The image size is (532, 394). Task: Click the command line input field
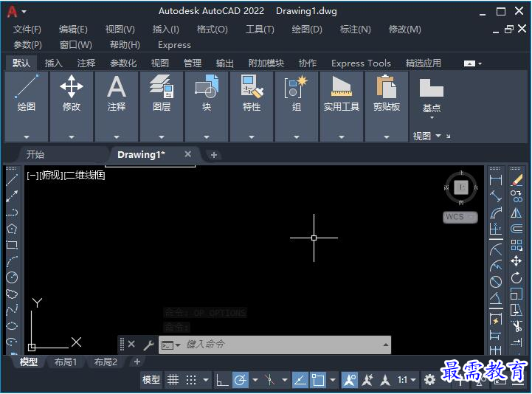(274, 345)
